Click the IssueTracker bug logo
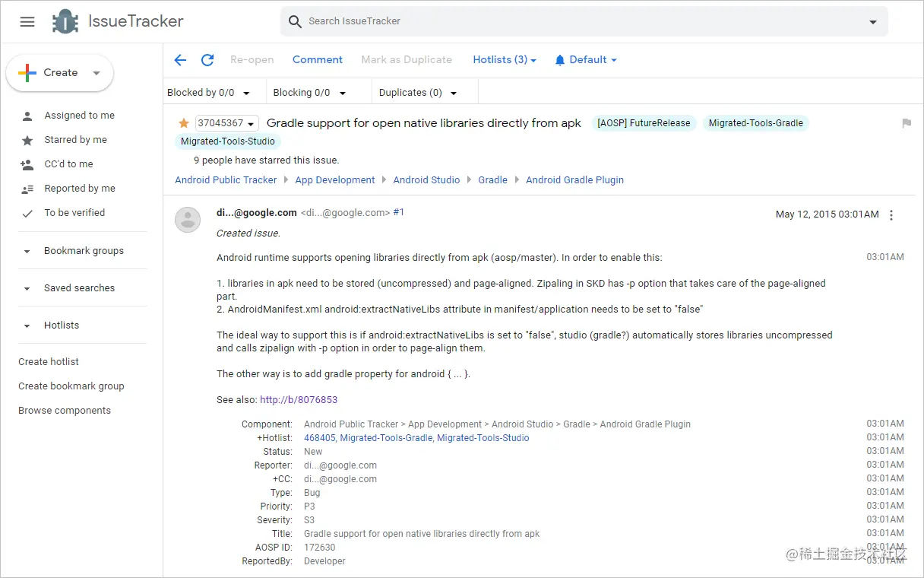Viewport: 924px width, 578px height. point(65,21)
